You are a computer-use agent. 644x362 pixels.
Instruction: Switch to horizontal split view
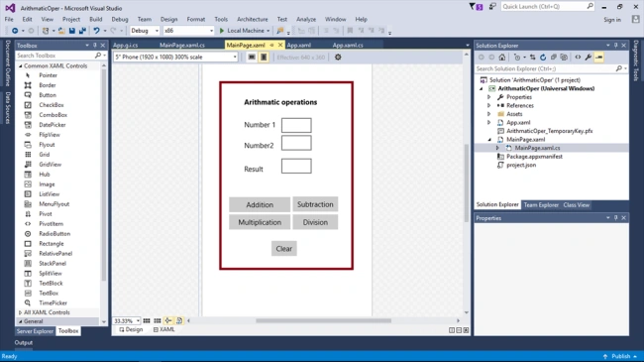[x=459, y=330]
